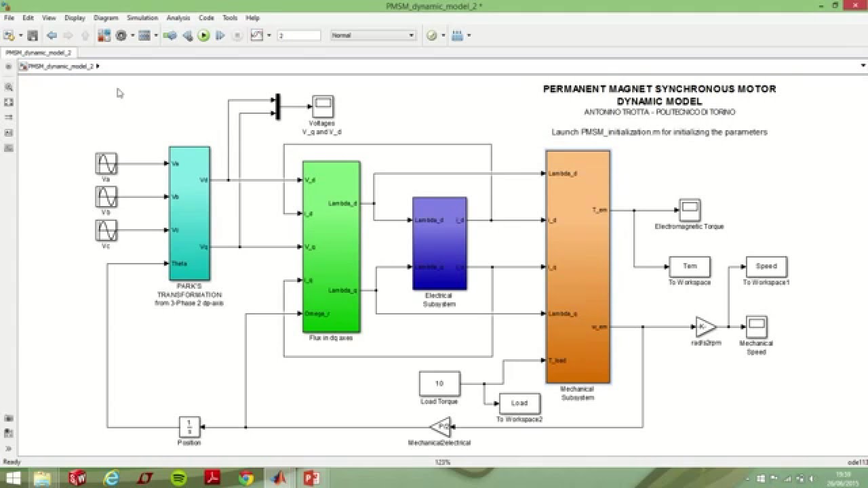
Task: Open dropdown arrow beside Model Explorer icon
Action: [x=156, y=35]
